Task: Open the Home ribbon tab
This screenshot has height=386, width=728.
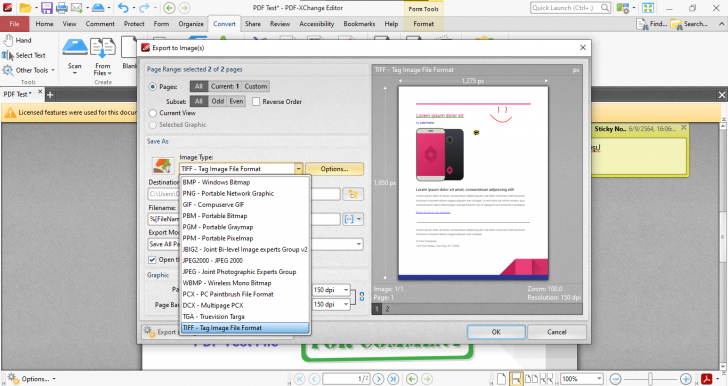Action: (x=44, y=24)
